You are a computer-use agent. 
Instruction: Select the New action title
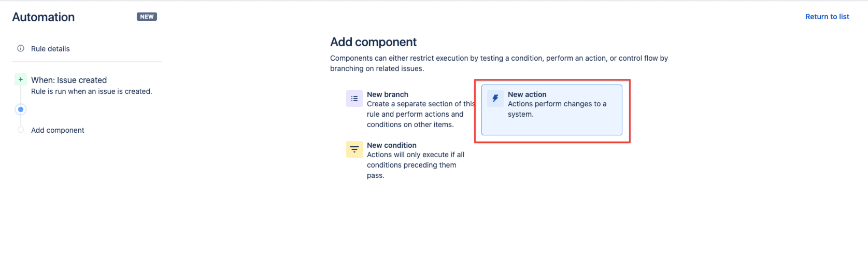(x=527, y=94)
